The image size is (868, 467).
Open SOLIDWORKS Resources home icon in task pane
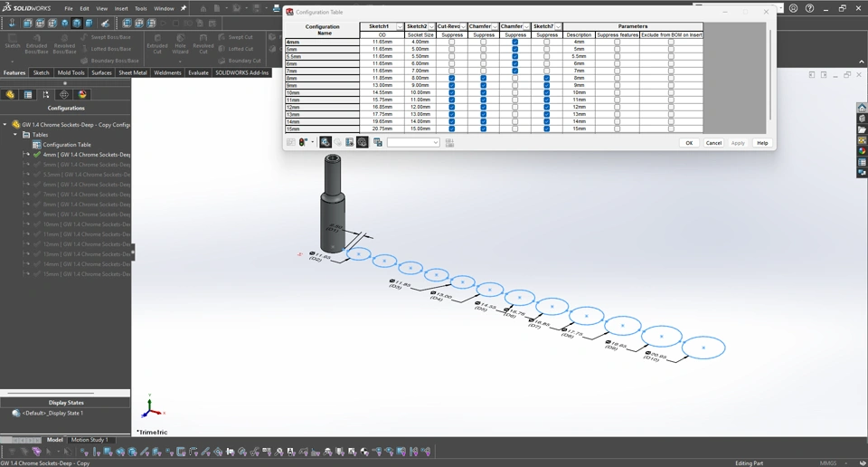coord(862,108)
